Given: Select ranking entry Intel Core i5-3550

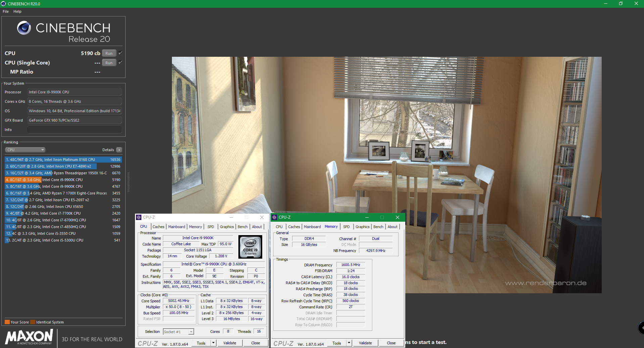Looking at the screenshot, I should (63, 233).
